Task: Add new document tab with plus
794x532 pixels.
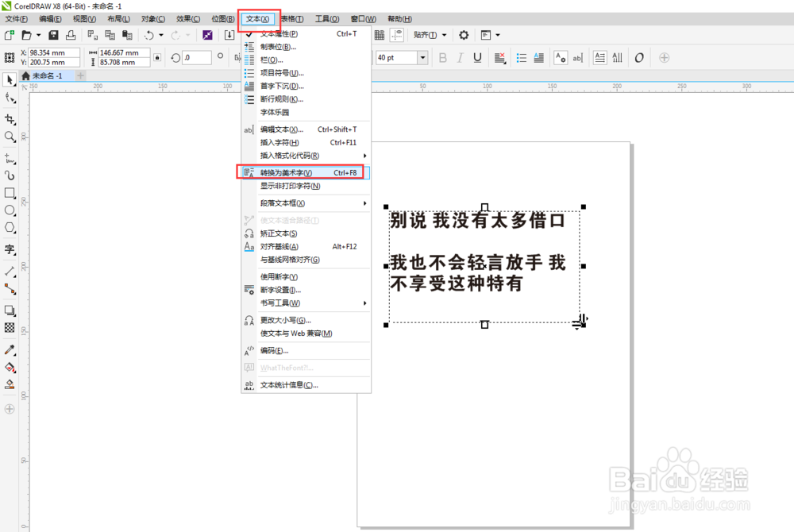Action: pos(80,76)
